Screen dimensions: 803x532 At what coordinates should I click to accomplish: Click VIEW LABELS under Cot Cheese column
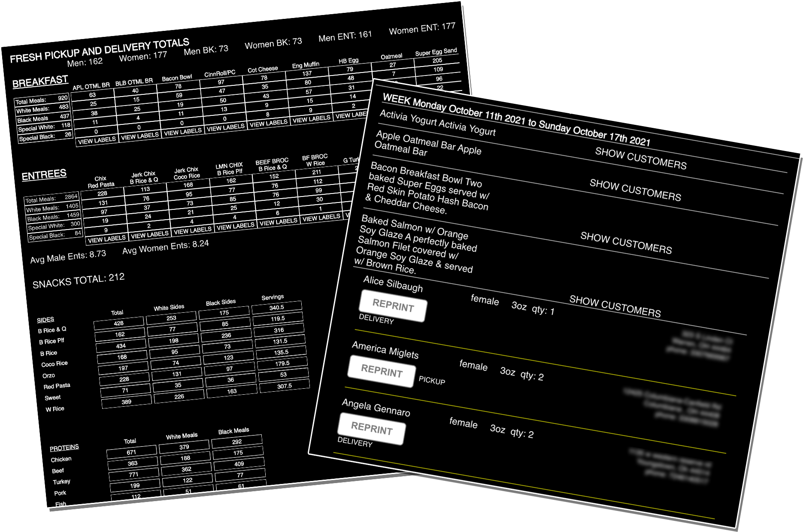(x=269, y=123)
